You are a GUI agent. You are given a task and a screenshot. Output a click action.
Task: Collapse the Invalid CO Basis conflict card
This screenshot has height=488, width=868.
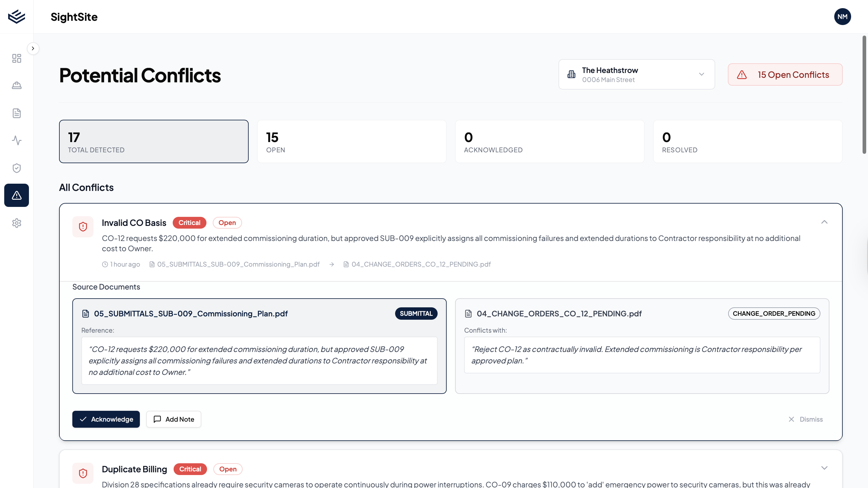tap(825, 222)
